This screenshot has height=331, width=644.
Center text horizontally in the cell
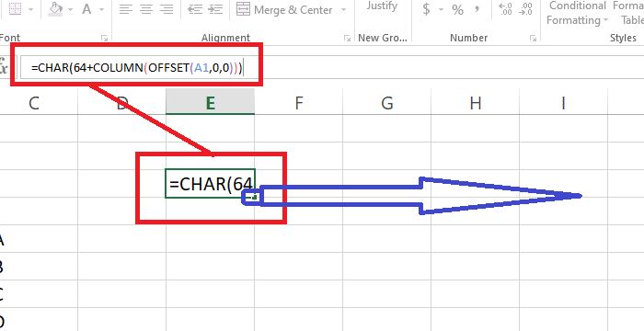(x=145, y=9)
